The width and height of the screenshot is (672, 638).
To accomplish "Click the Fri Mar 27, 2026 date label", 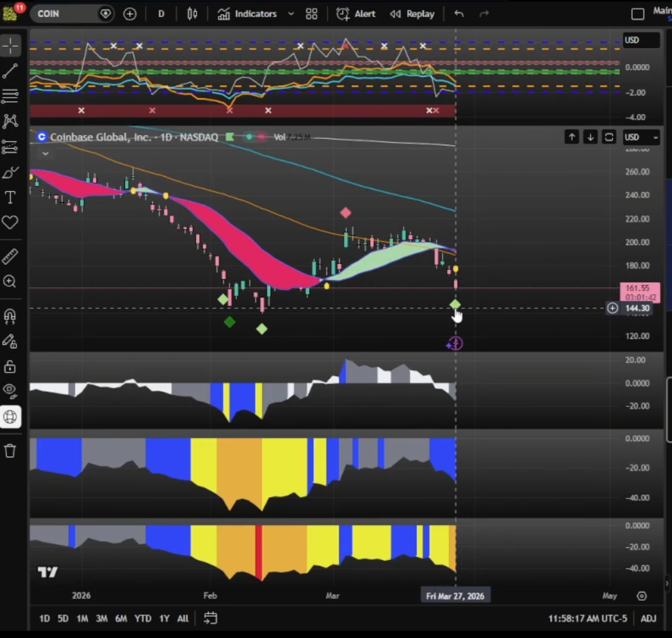I will 455,596.
